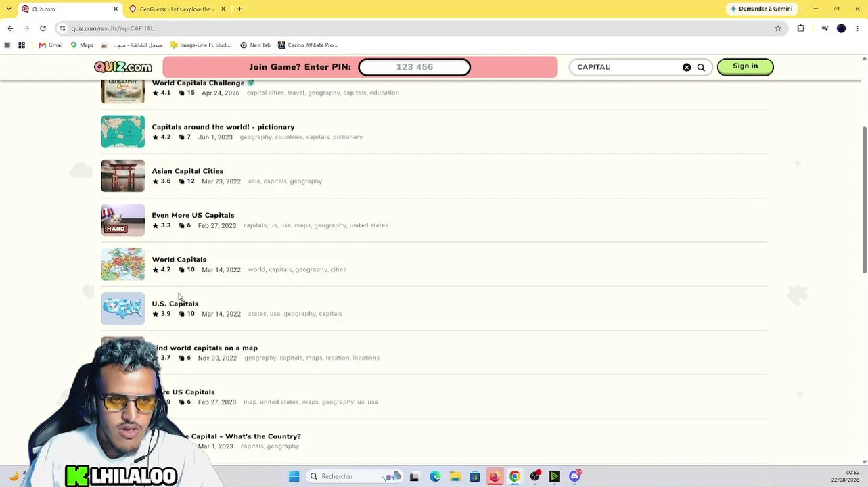Open the Chrome profile avatar
Viewport: 868px width, 487px height.
(x=841, y=28)
